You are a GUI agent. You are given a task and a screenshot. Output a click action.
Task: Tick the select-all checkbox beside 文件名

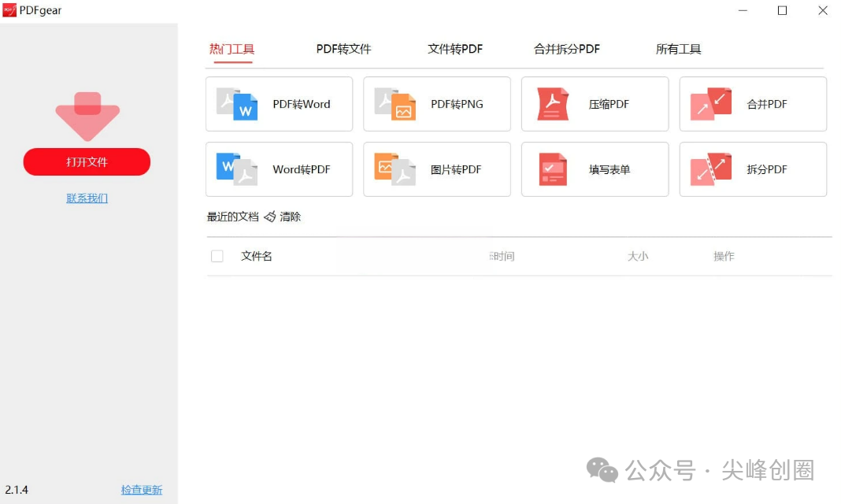tap(217, 256)
